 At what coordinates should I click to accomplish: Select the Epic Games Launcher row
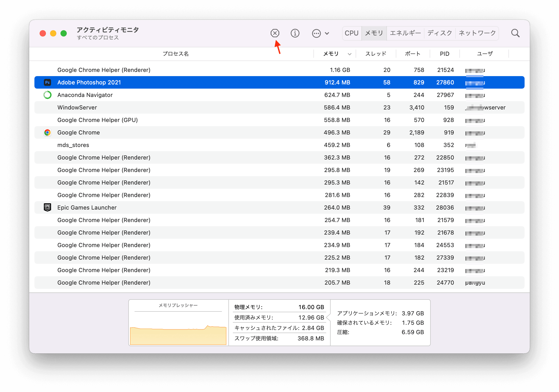279,207
